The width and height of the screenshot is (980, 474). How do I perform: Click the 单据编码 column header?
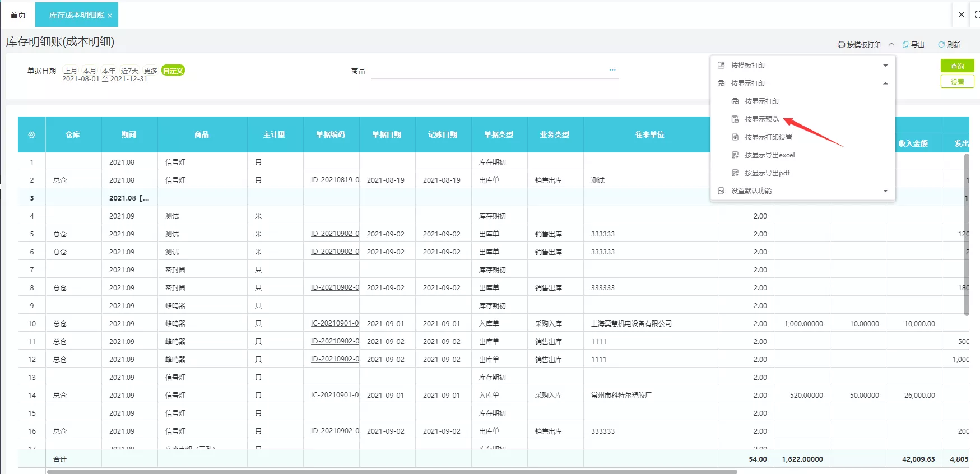pos(331,134)
